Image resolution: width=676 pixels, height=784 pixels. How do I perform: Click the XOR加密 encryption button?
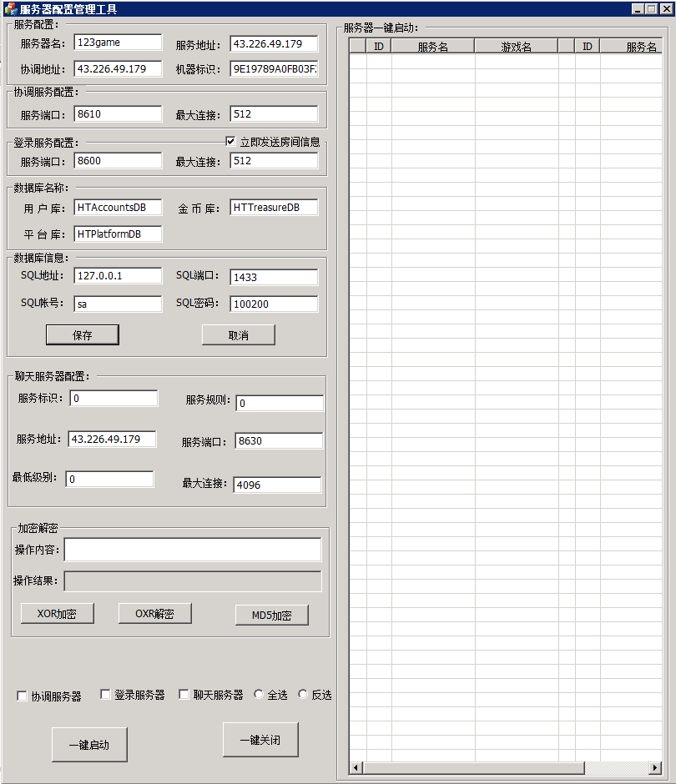(56, 613)
